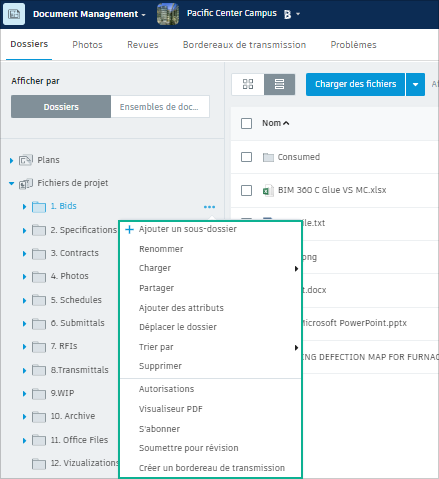The image size is (439, 479).
Task: Check the box for BIM 360 C Glue VS MC.xlsx
Action: click(x=246, y=190)
